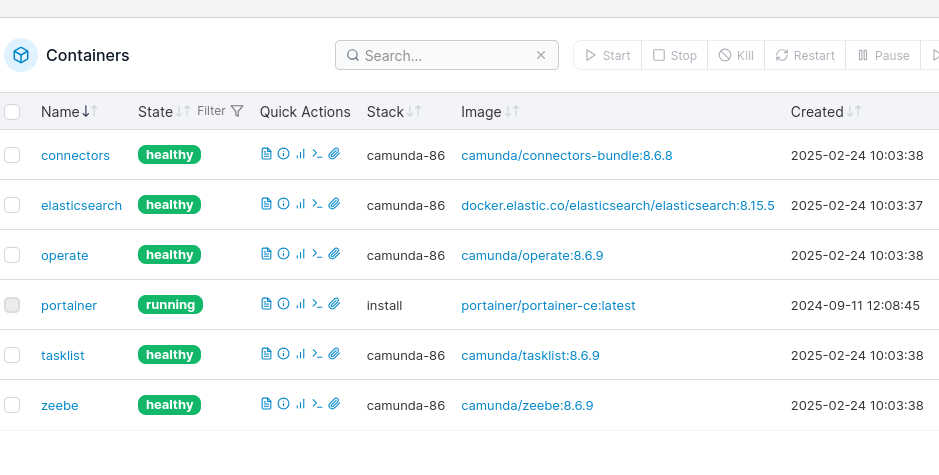Open stats icon for elasticsearch container
The width and height of the screenshot is (939, 475).
tap(301, 204)
